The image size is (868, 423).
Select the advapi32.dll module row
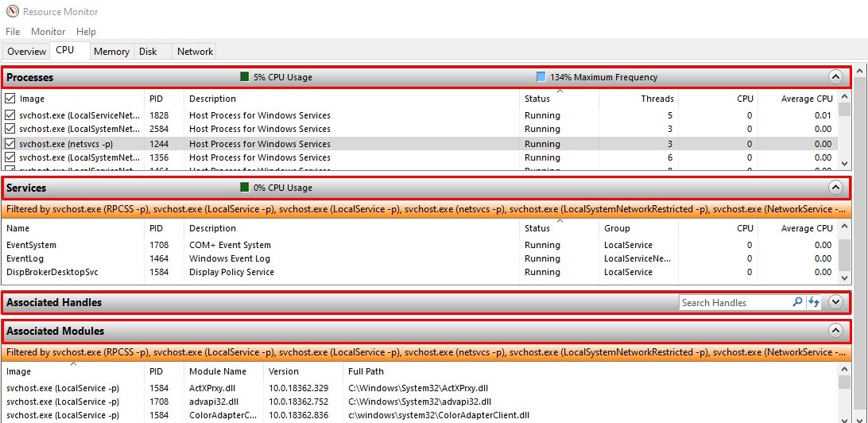(x=420, y=402)
